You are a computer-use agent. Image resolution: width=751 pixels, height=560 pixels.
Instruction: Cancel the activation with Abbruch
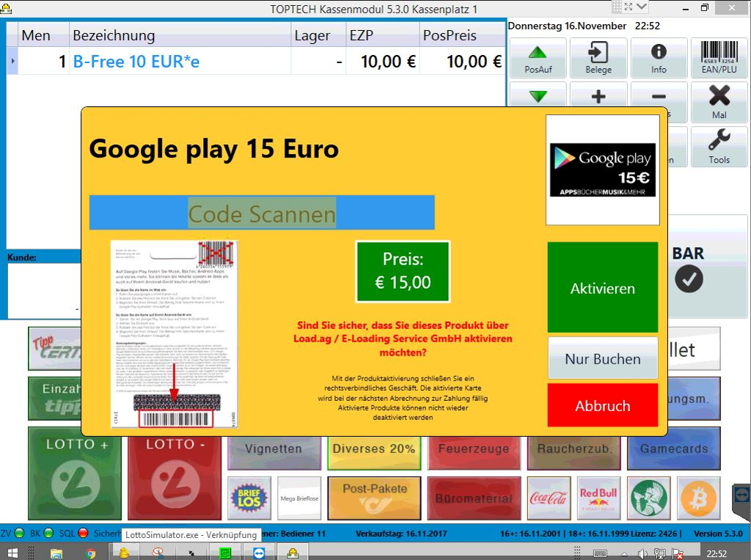[x=603, y=405]
